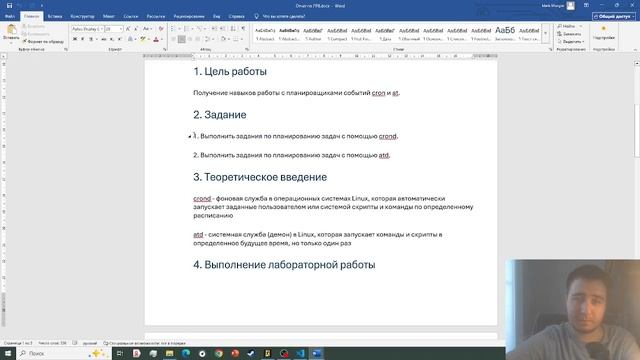Switch to the Вставка tab
Screen dimensions: 640x360
click(55, 16)
